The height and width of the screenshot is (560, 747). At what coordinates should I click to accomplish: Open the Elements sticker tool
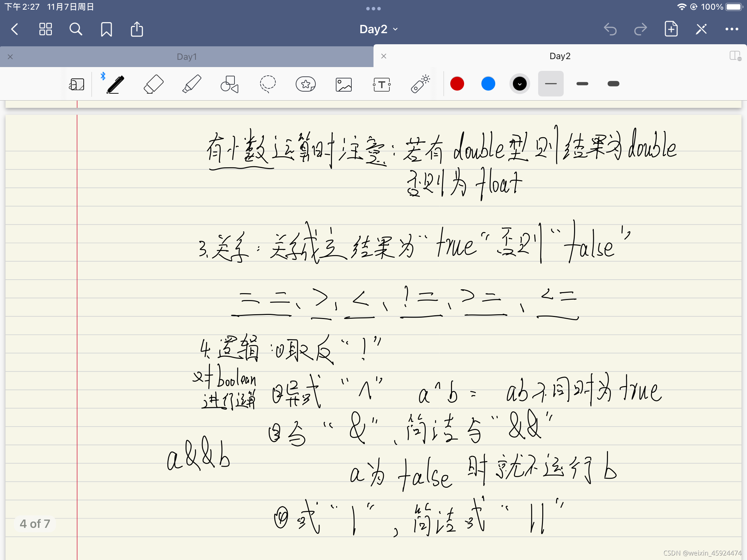pyautogui.click(x=306, y=84)
